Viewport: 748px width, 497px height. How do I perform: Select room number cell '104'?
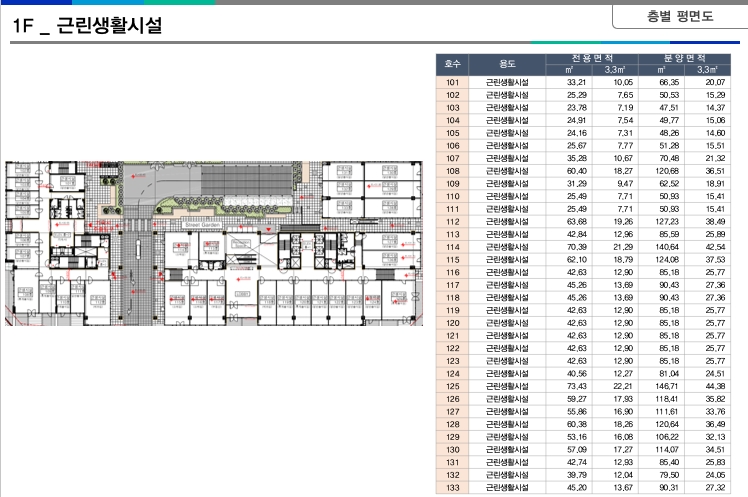(452, 120)
